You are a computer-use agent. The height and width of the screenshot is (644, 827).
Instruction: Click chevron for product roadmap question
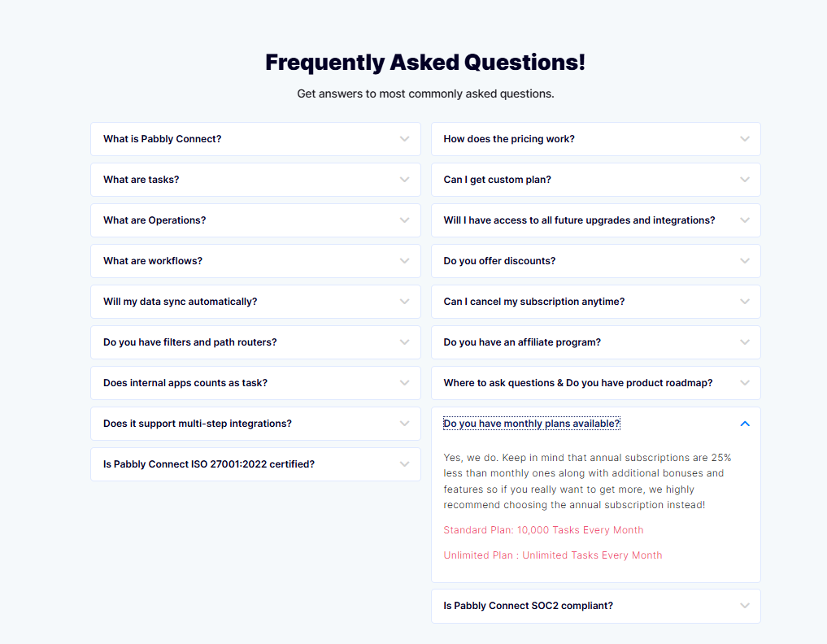[745, 383]
